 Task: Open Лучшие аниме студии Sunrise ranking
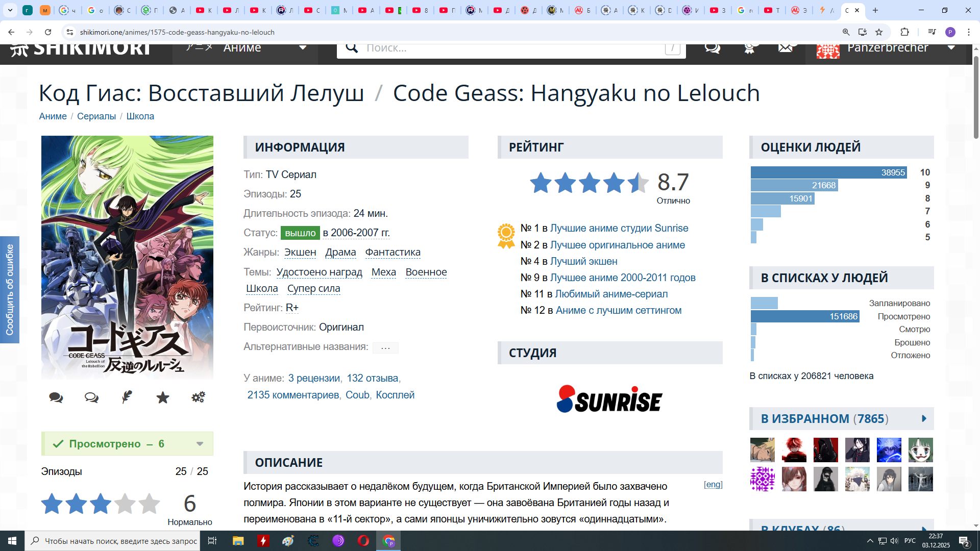click(x=619, y=229)
